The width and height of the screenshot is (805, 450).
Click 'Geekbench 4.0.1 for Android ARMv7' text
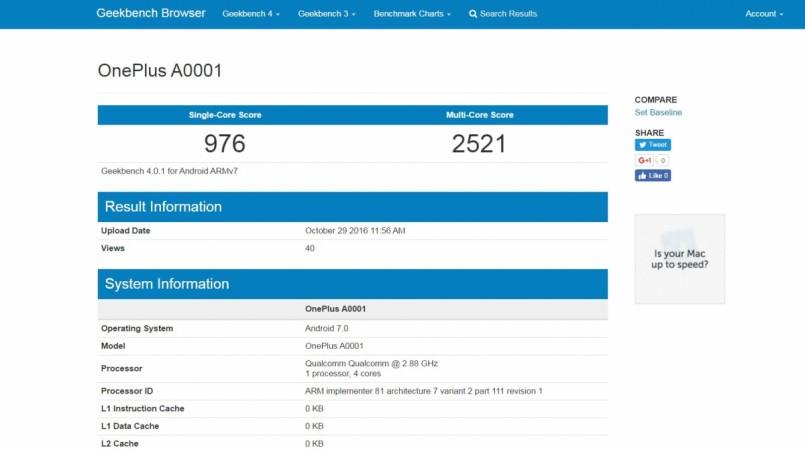coord(169,171)
